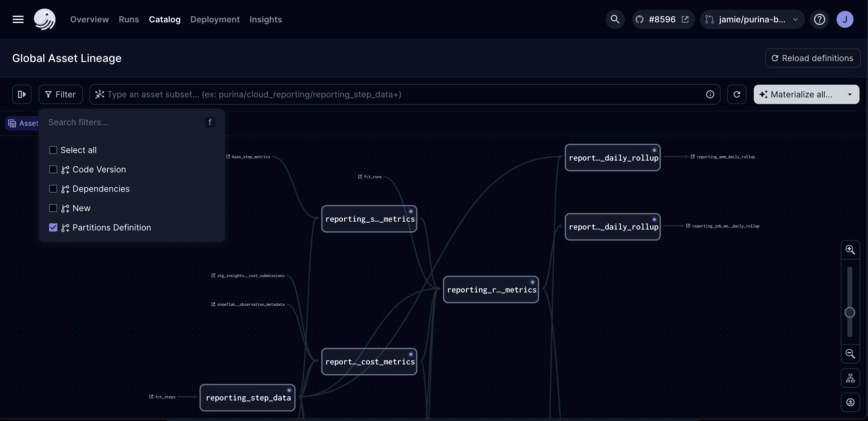Go to the Overview tab
The height and width of the screenshot is (421, 868).
[89, 20]
